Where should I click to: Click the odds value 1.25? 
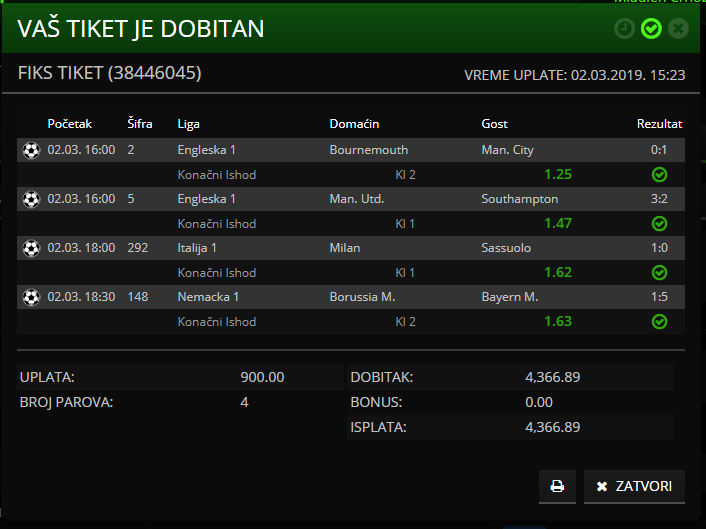point(558,174)
